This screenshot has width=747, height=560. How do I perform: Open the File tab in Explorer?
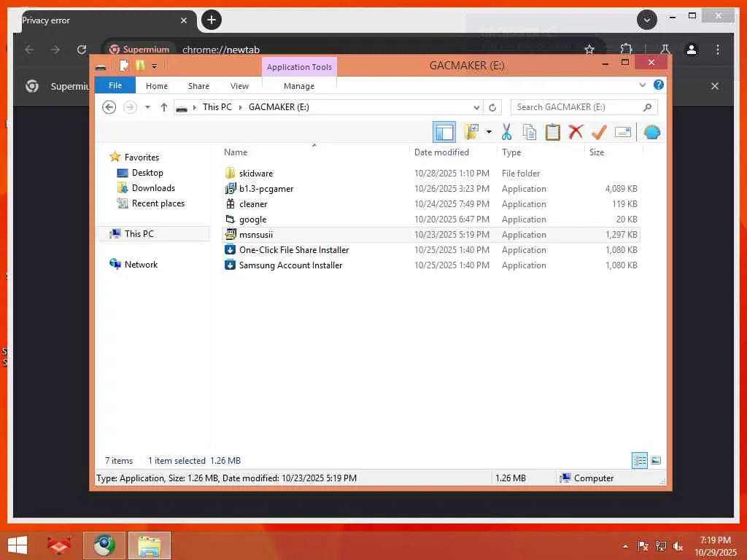[x=115, y=85]
